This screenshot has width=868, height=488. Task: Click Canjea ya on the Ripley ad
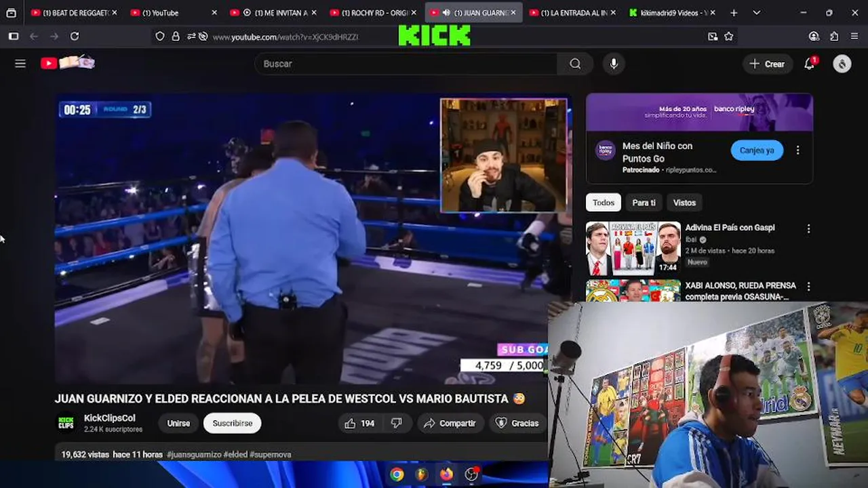757,150
